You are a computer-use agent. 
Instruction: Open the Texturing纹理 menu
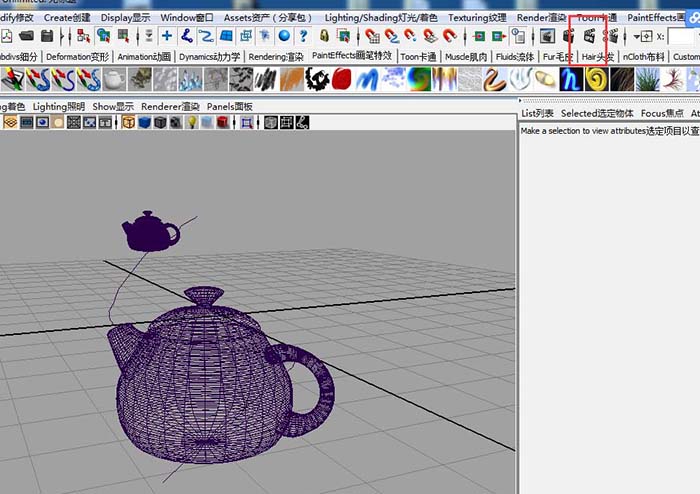pyautogui.click(x=477, y=18)
